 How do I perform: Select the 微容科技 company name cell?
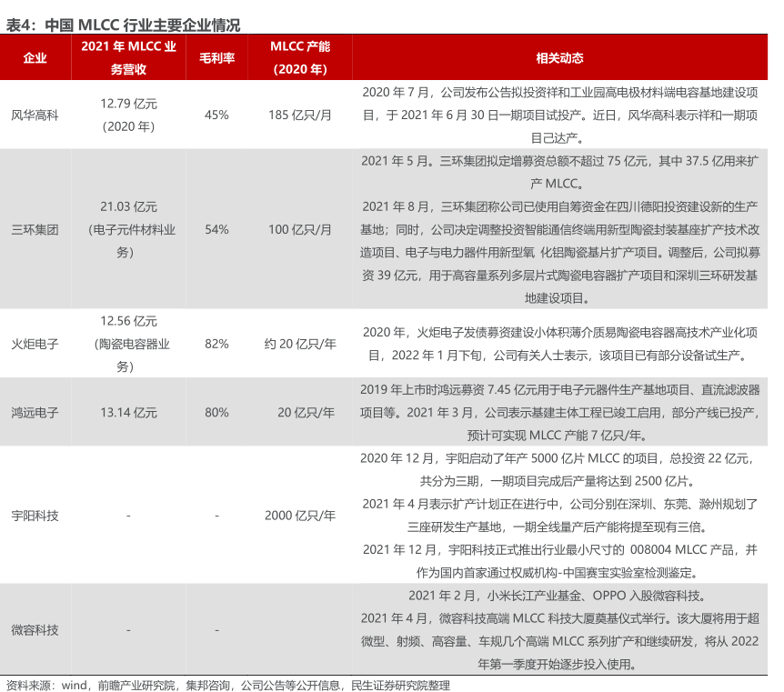[x=35, y=630]
